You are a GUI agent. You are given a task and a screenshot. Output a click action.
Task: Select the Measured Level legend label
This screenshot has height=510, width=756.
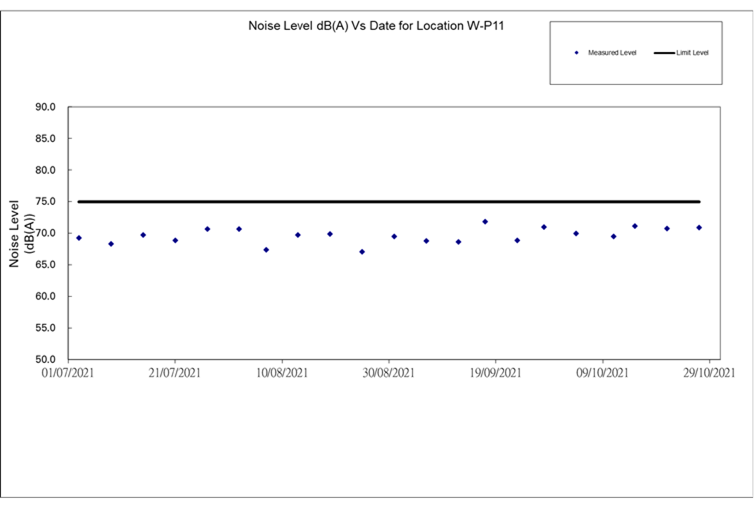pos(612,52)
